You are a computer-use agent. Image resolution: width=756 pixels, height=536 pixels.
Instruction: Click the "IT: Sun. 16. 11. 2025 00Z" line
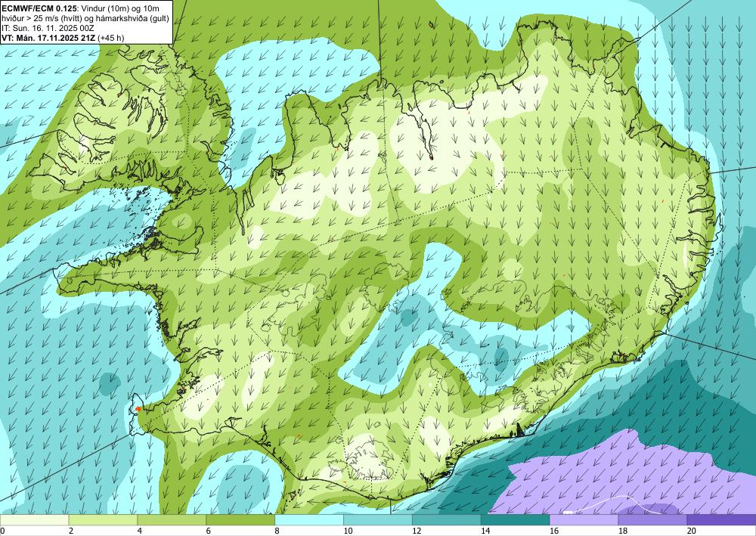[46, 28]
